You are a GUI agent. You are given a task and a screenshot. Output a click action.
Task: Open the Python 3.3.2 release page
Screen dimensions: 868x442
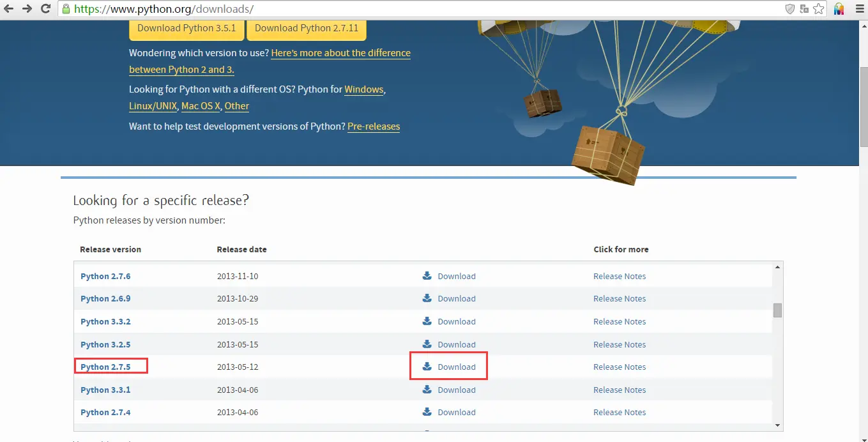(x=105, y=321)
